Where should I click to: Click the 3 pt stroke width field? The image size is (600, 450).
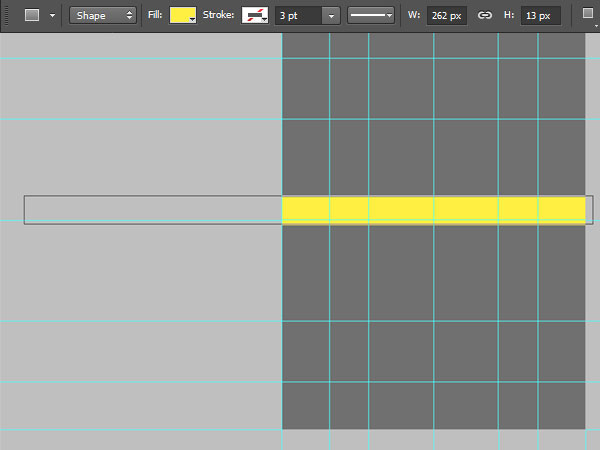point(298,16)
